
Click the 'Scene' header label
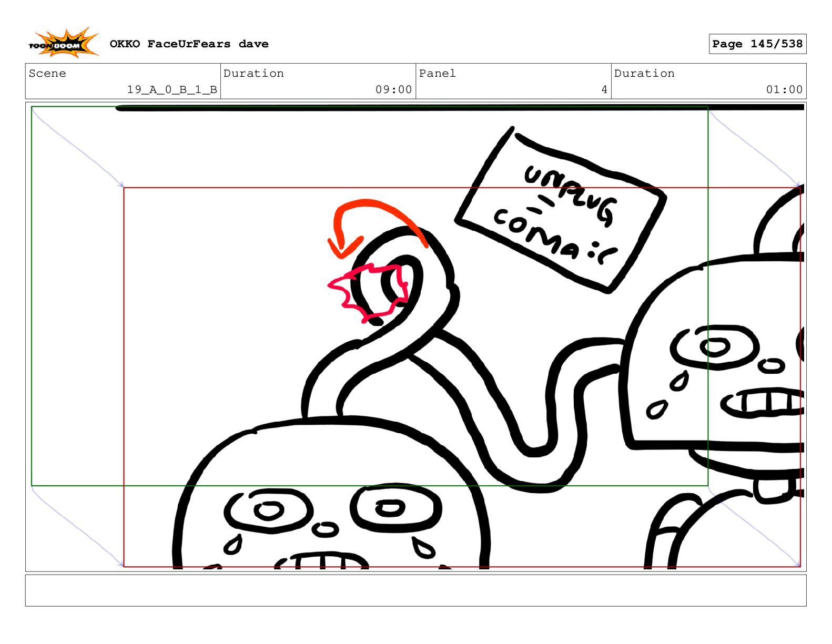(47, 74)
